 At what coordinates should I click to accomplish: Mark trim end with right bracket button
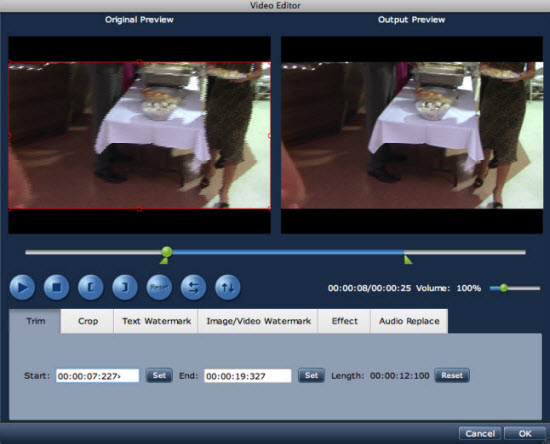click(x=125, y=288)
